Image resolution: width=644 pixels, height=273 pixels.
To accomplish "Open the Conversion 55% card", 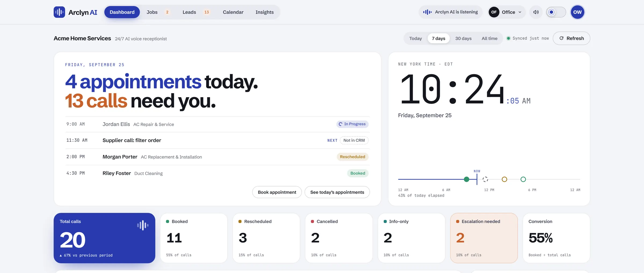I will pyautogui.click(x=556, y=238).
